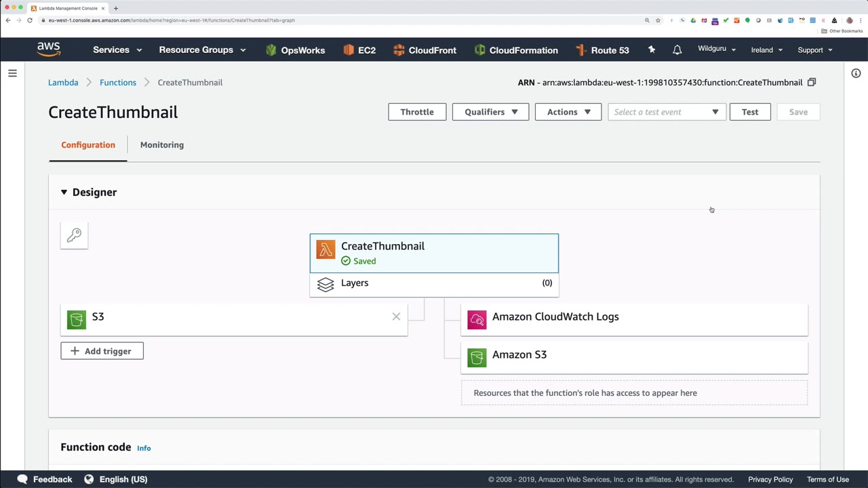Click the Feedback link in the footer

52,479
